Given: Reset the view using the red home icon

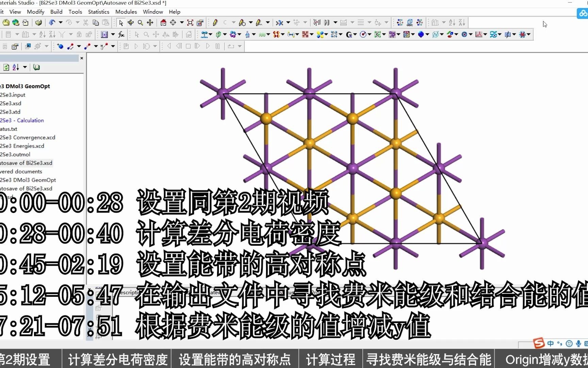Looking at the screenshot, I should [163, 22].
